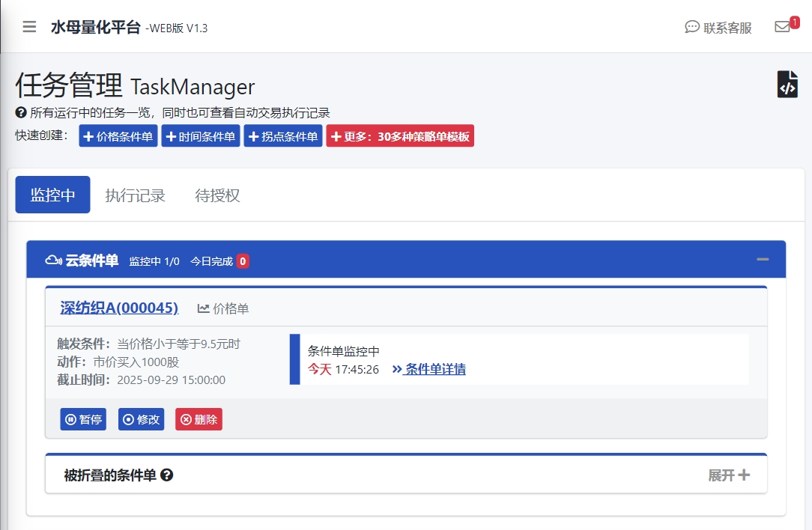Open the hamburger sidebar menu
The height and width of the screenshot is (530, 812).
(x=29, y=27)
